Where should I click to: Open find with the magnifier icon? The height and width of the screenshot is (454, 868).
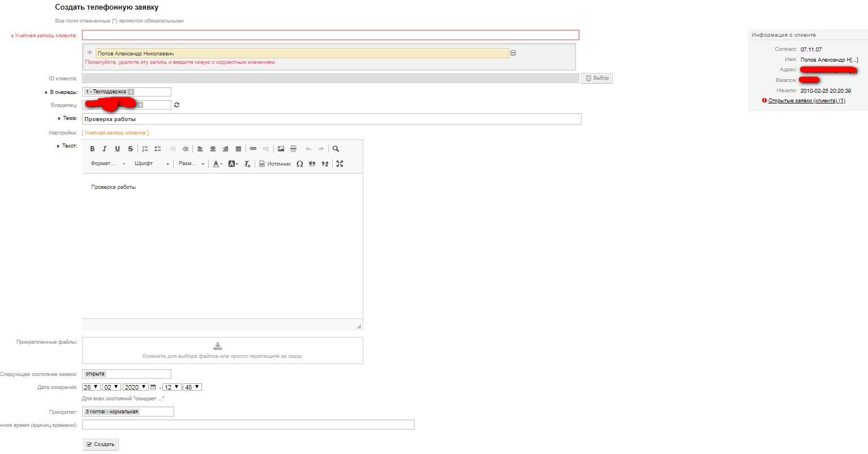coord(336,149)
